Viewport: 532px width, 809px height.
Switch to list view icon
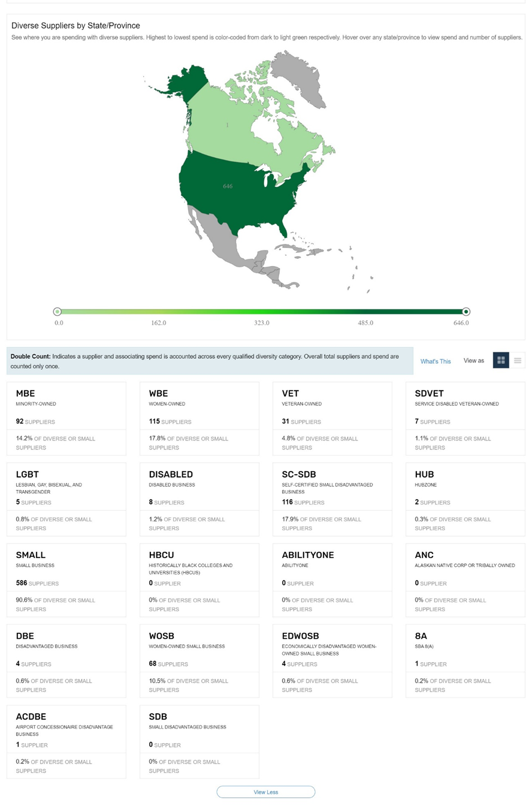point(517,360)
